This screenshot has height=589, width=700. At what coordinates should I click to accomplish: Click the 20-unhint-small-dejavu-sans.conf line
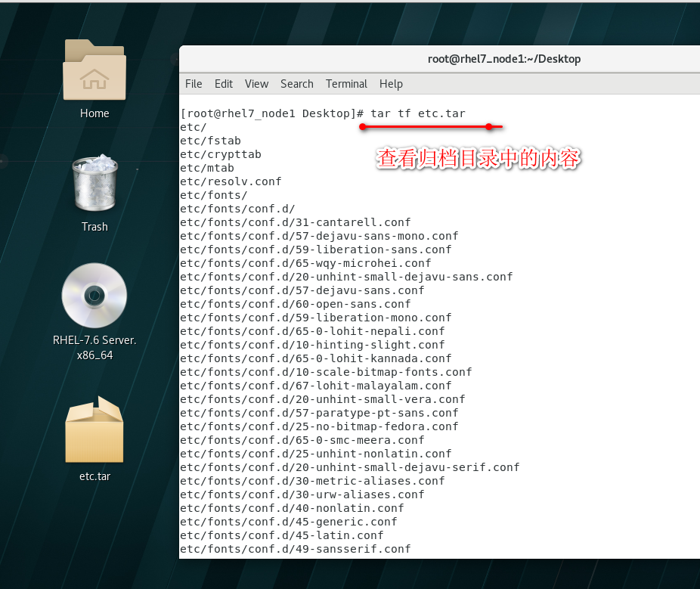346,277
